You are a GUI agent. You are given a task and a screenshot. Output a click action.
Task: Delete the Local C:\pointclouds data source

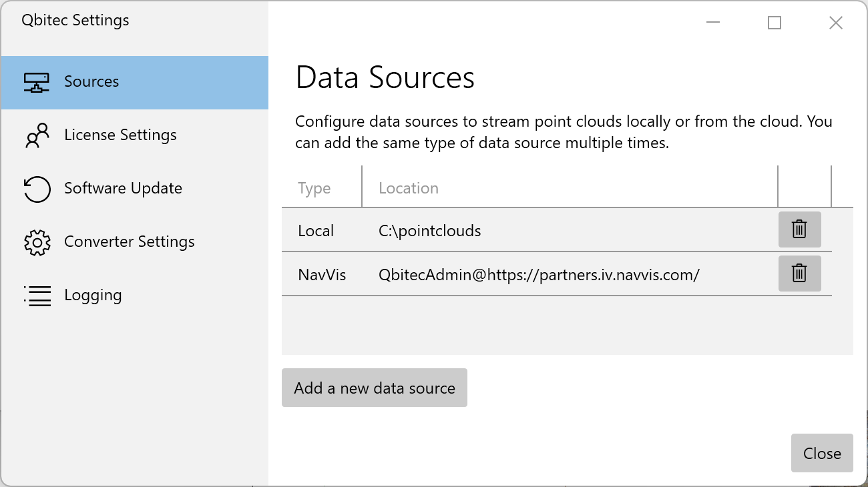(799, 229)
